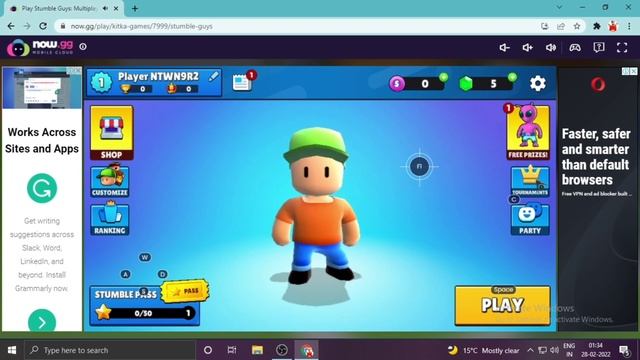Viewport: 640px width, 360px height.
Task: Show hidden system tray icons
Action: (x=530, y=350)
